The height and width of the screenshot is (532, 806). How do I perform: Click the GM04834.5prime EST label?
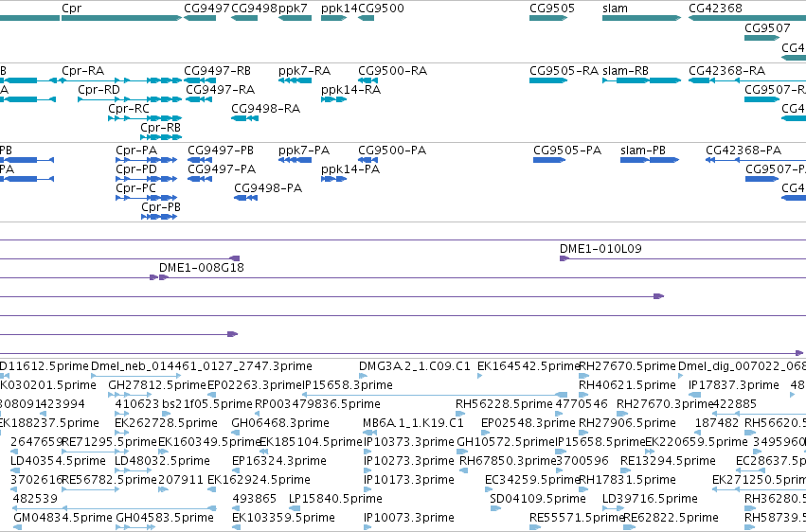pyautogui.click(x=63, y=517)
